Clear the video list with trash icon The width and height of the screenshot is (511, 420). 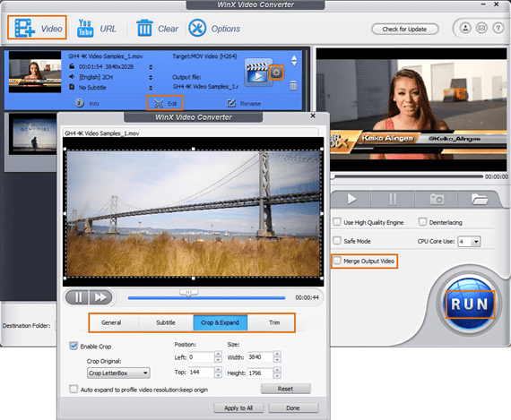point(157,29)
